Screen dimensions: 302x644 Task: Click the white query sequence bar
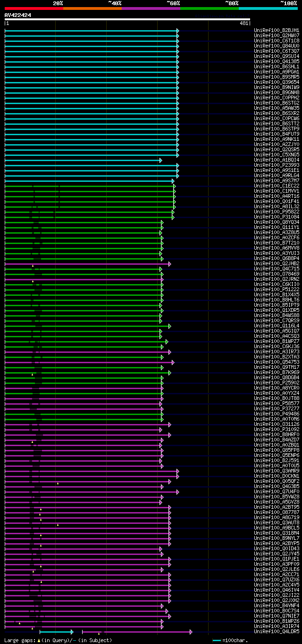[127, 19]
